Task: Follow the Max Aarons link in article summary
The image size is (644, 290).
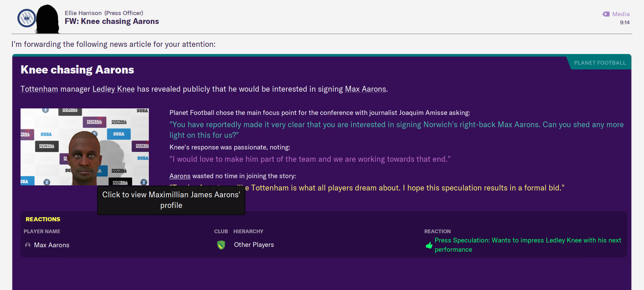Action: [365, 89]
